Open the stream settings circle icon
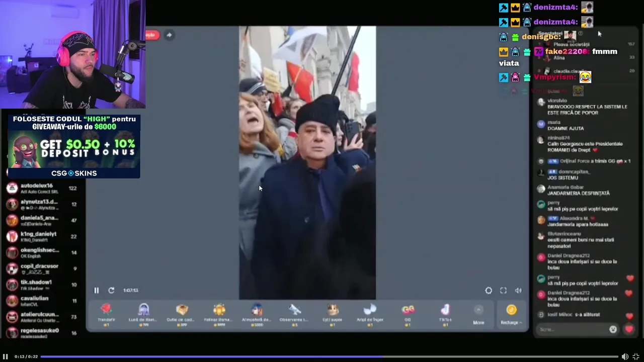 [489, 290]
